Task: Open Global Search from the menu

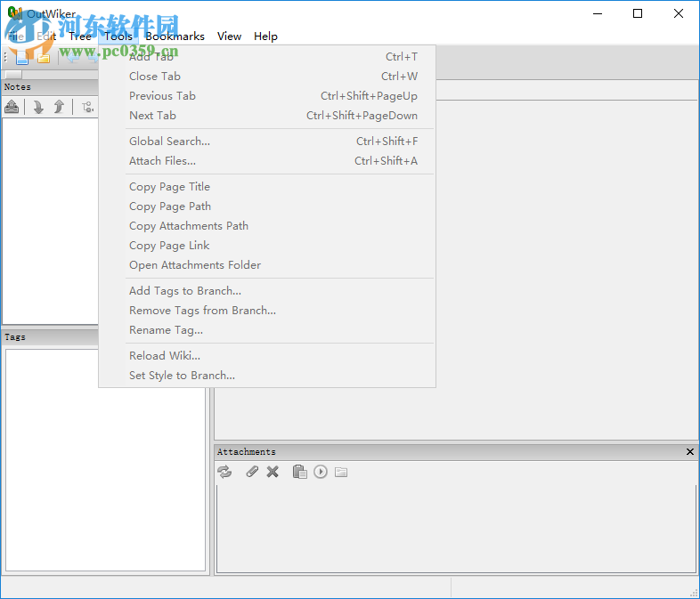Action: (x=267, y=142)
